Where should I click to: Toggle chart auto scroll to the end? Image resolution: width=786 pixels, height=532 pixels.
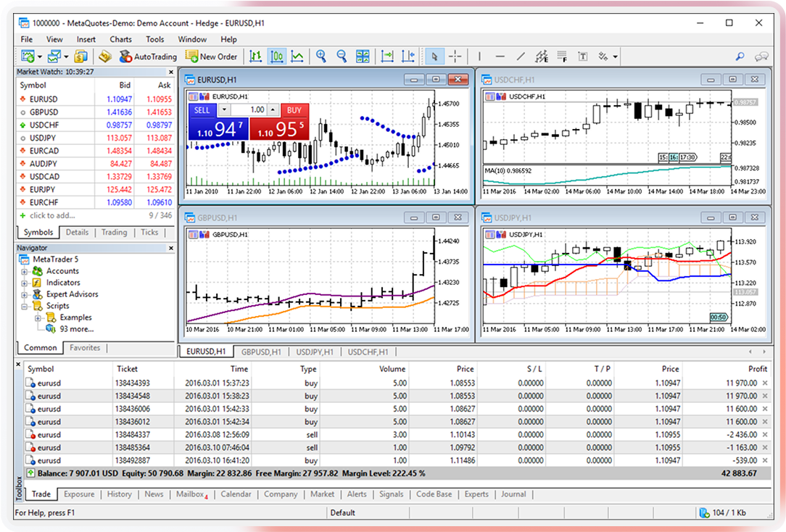pos(387,57)
